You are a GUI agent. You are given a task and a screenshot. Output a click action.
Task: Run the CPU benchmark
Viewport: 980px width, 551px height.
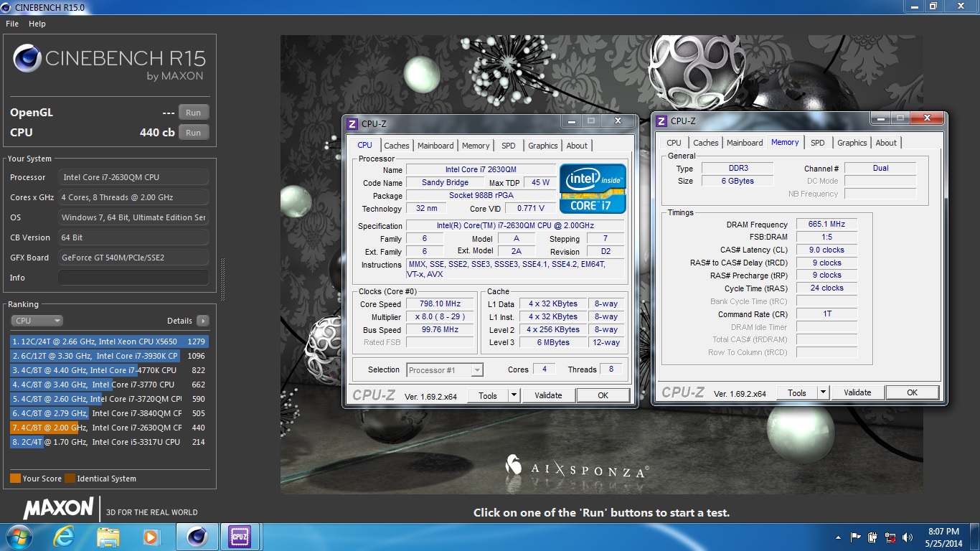[194, 133]
